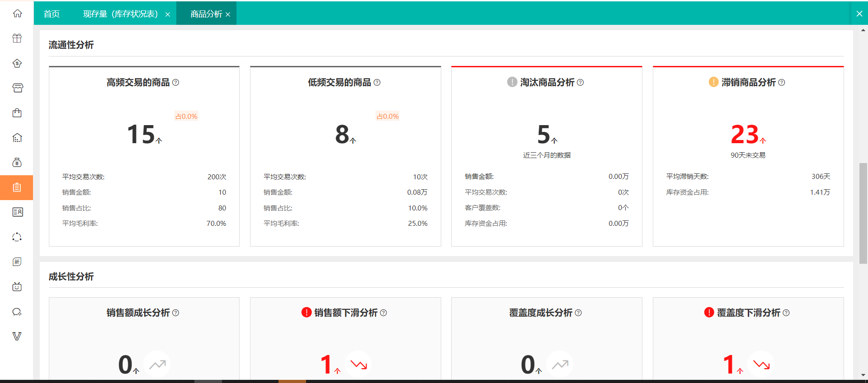Click help icon beside 销售额下滑分析
The image size is (868, 383).
[x=383, y=313]
